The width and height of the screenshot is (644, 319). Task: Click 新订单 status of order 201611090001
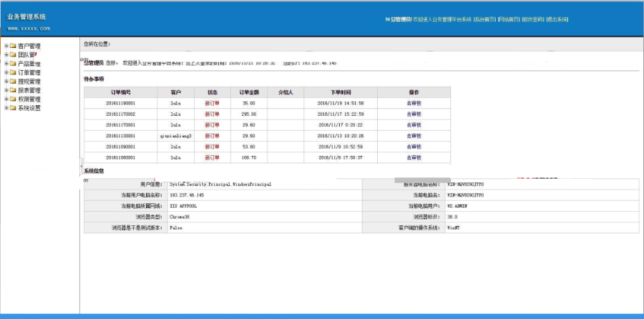pyautogui.click(x=213, y=147)
